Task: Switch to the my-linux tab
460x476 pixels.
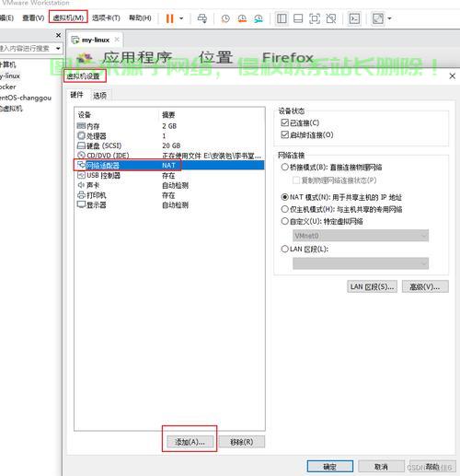Action: click(95, 40)
